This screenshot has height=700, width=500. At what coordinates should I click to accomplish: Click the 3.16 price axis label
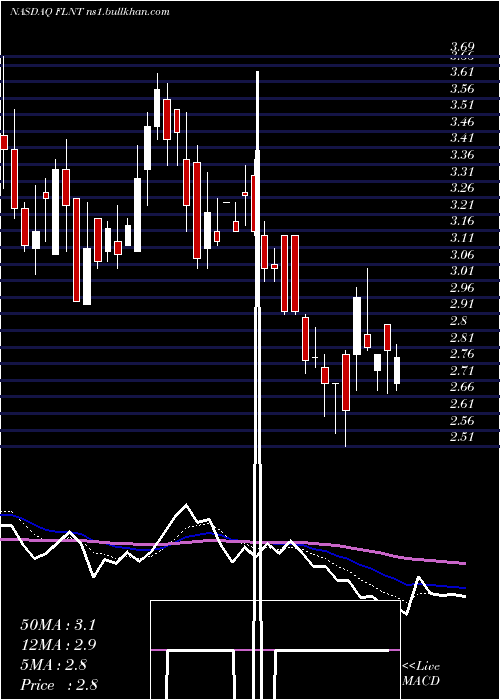462,221
